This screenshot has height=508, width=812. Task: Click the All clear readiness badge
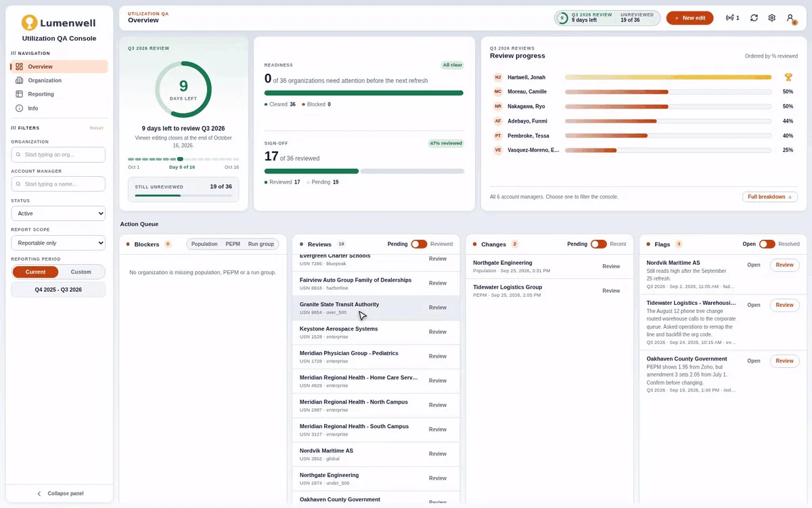[452, 65]
